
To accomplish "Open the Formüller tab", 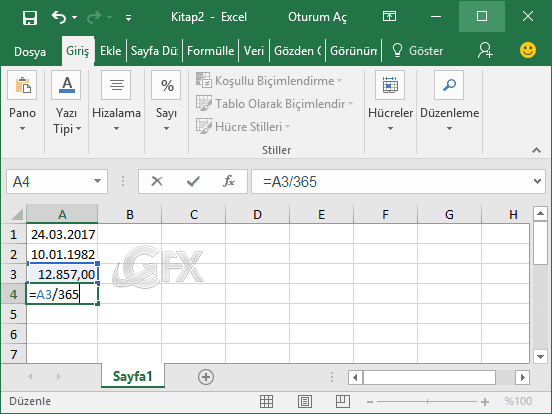I will [x=211, y=51].
